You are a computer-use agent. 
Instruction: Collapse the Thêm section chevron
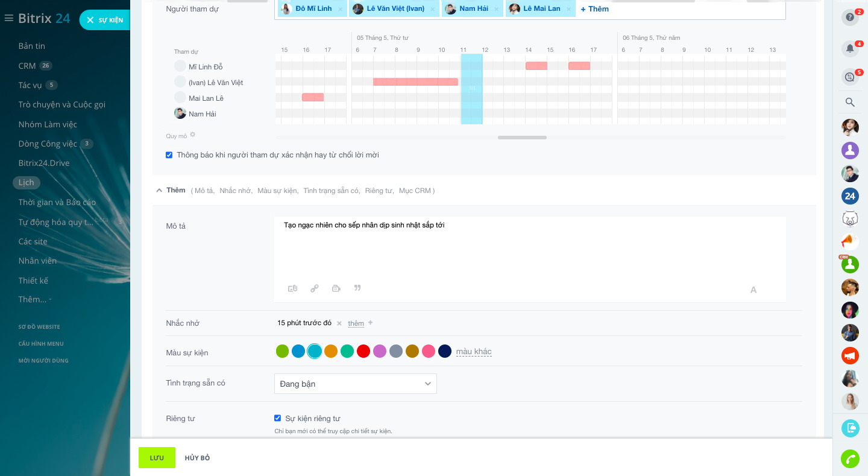[160, 190]
